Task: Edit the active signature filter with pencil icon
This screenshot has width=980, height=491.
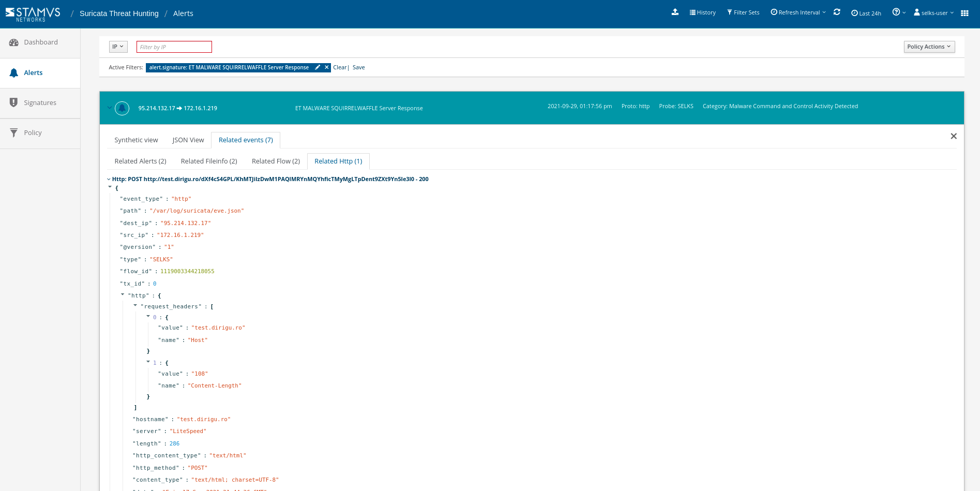Action: pos(317,67)
